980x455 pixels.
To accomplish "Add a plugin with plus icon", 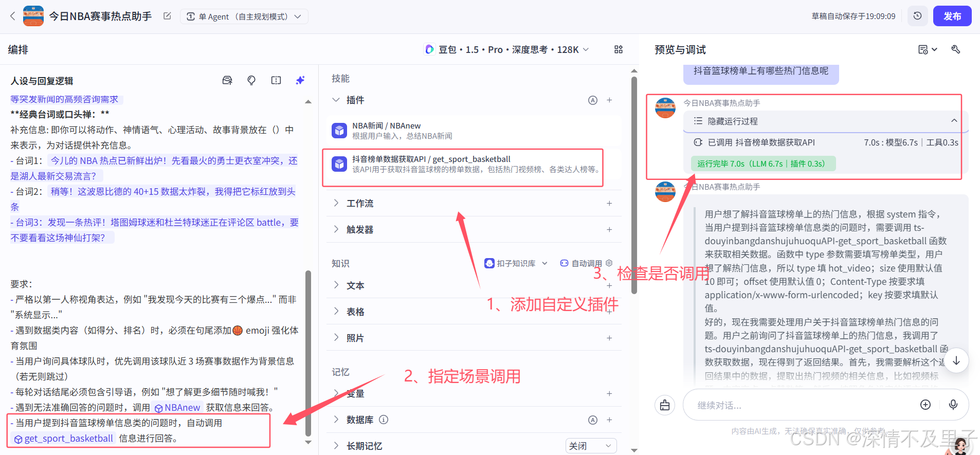I will coord(609,100).
